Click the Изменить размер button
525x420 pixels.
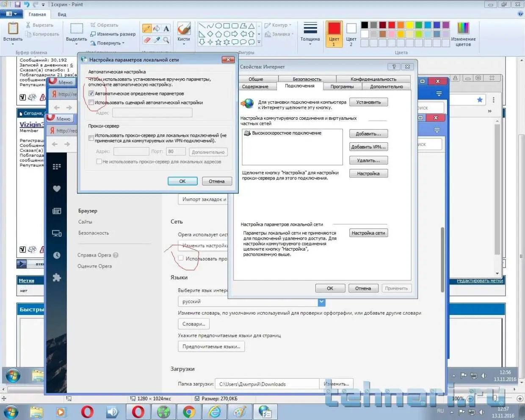[113, 34]
